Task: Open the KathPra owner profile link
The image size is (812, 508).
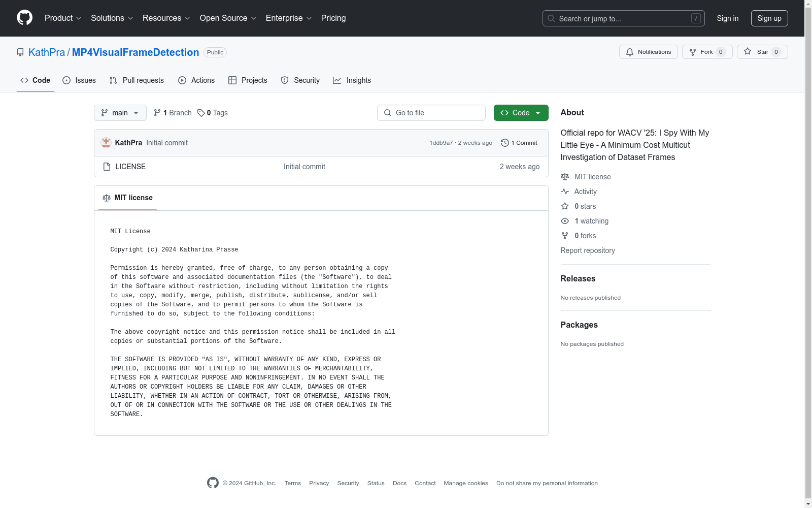Action: 47,52
